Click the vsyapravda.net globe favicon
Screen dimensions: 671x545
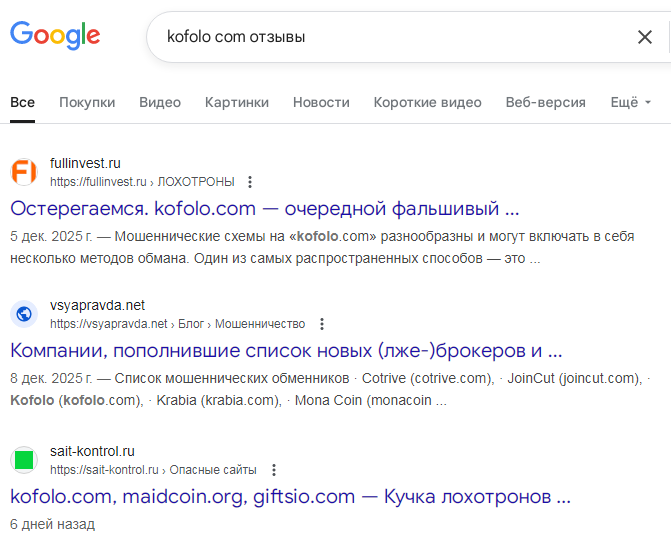coord(24,314)
